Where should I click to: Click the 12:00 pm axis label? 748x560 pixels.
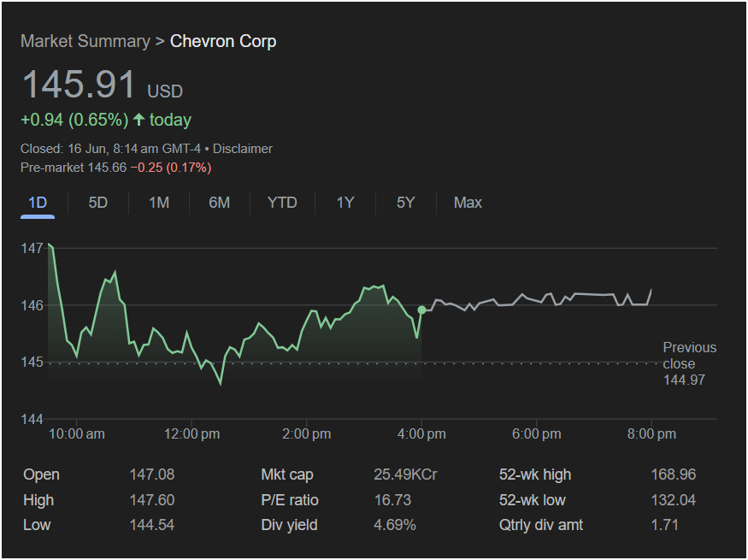click(191, 434)
